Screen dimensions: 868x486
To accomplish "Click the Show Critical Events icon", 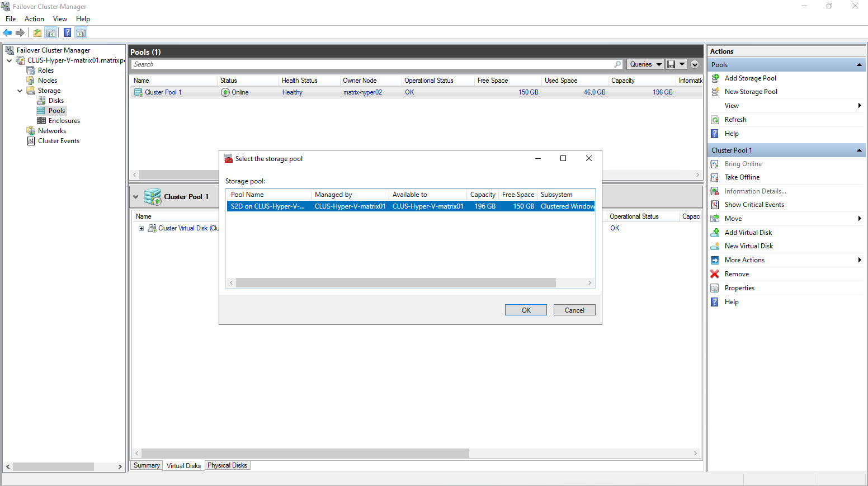I will (715, 205).
